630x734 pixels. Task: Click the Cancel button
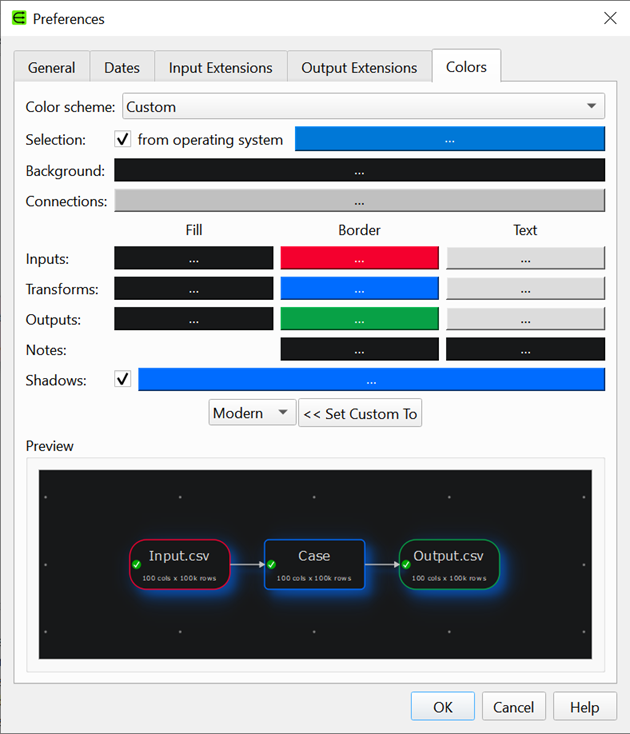(514, 707)
